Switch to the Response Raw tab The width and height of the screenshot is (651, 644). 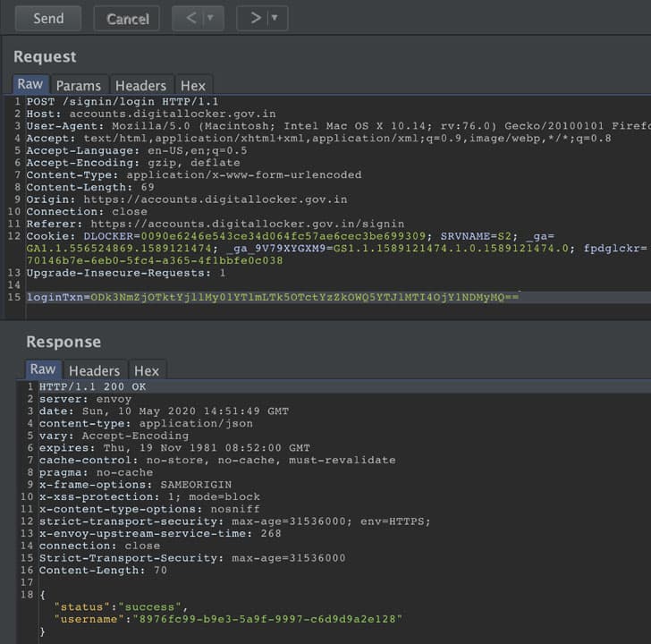pyautogui.click(x=43, y=369)
